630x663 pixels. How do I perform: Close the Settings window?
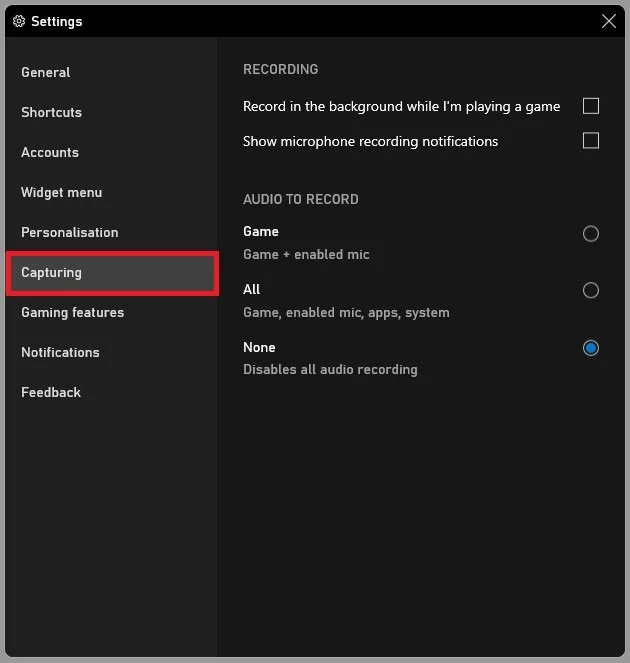coord(608,21)
